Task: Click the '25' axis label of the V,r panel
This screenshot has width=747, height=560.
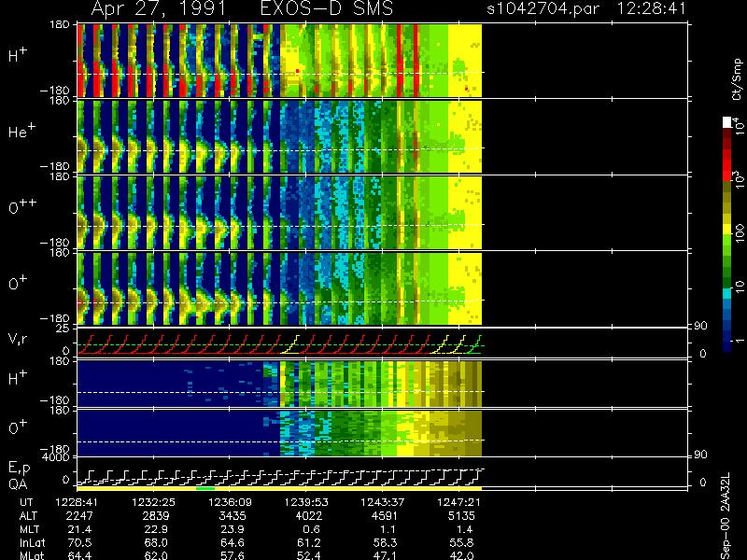Action: pyautogui.click(x=63, y=329)
